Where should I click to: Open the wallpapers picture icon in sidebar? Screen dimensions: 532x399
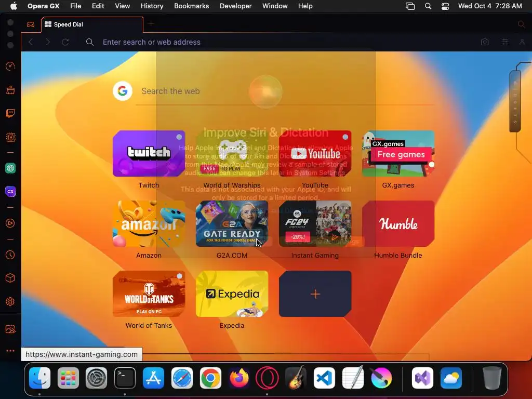point(10,329)
